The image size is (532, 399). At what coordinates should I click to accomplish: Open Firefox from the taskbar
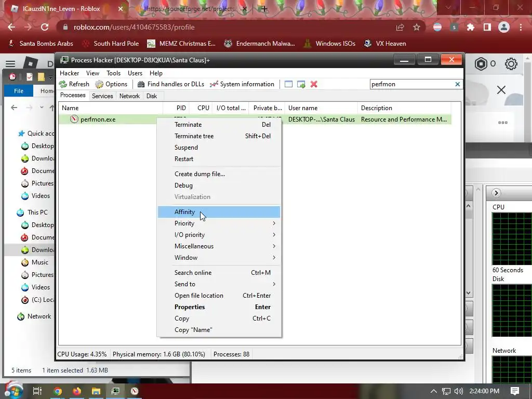point(77,391)
